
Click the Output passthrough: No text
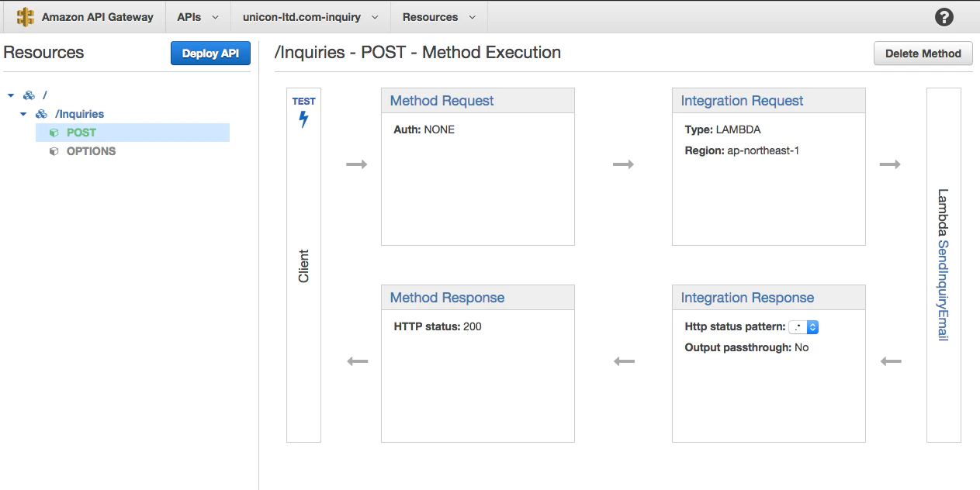tap(746, 347)
